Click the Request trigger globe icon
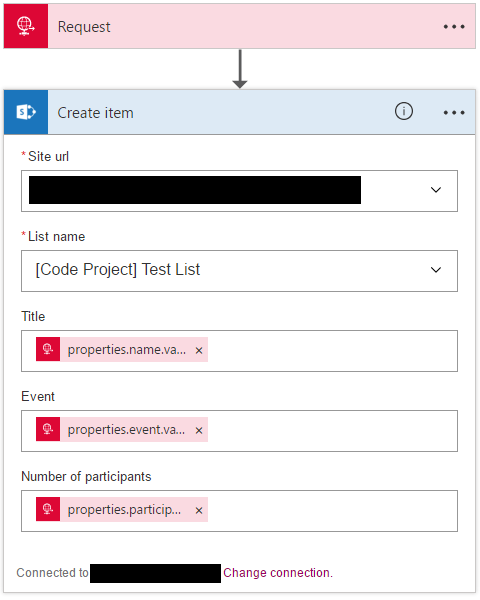Viewport: 480px width, 600px height. (x=26, y=26)
